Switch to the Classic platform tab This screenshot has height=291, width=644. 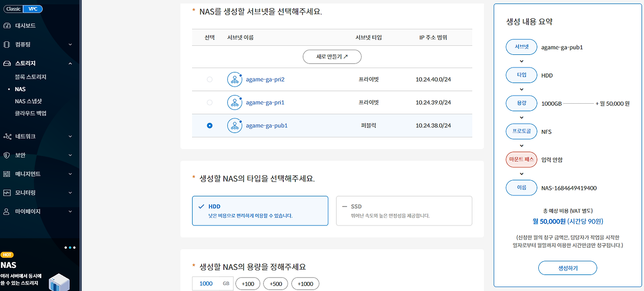point(14,9)
